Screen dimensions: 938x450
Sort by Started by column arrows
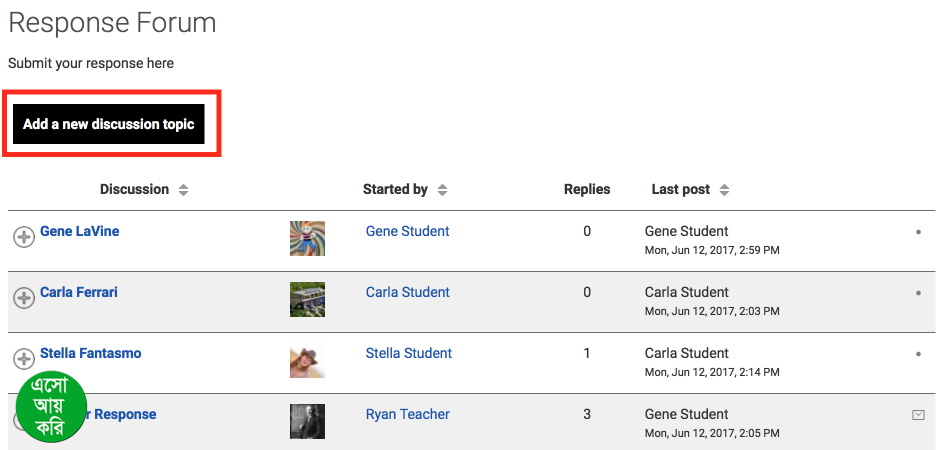pos(442,190)
